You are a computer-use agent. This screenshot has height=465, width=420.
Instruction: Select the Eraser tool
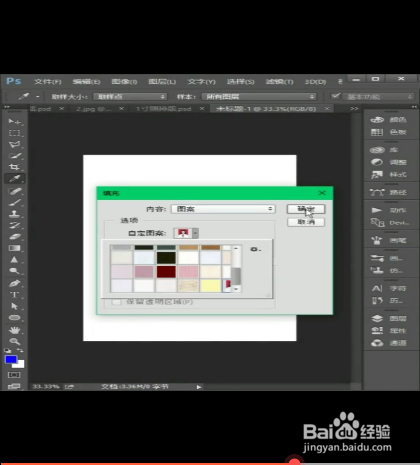14,237
